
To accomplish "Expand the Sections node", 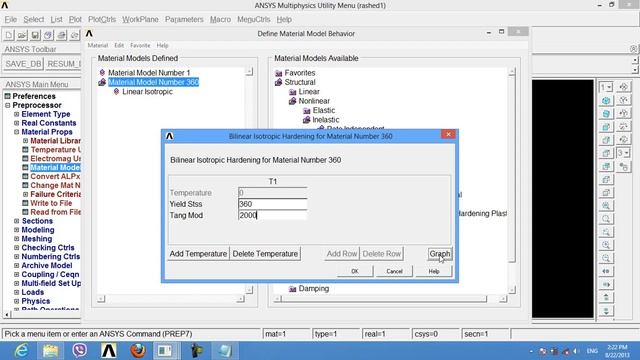I will coord(16,221).
